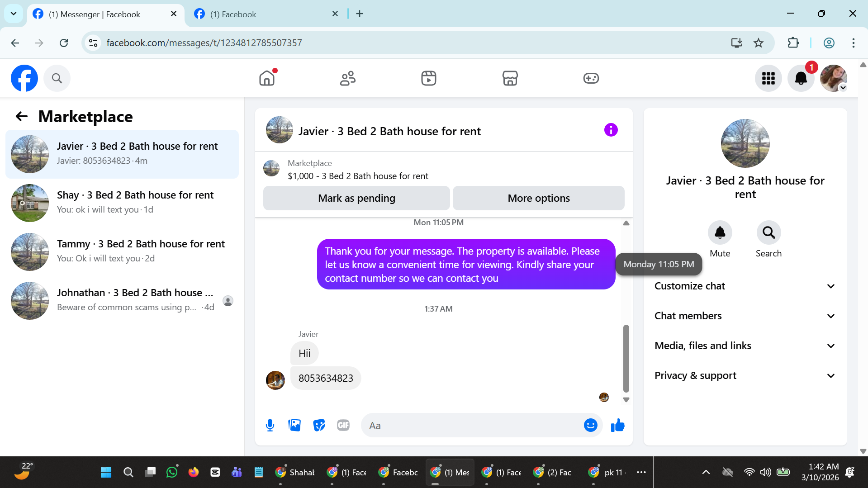Record a voice clip microphone
Screen dimensions: 868x488
point(270,425)
